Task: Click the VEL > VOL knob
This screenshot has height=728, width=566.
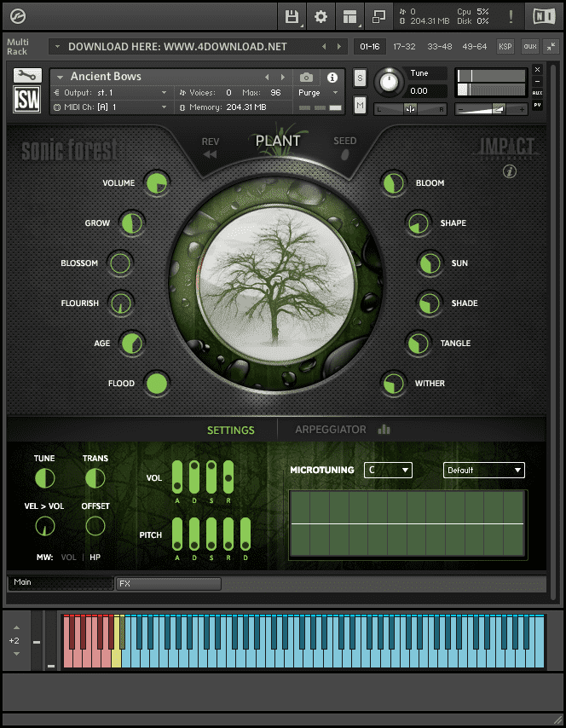Action: [44, 526]
